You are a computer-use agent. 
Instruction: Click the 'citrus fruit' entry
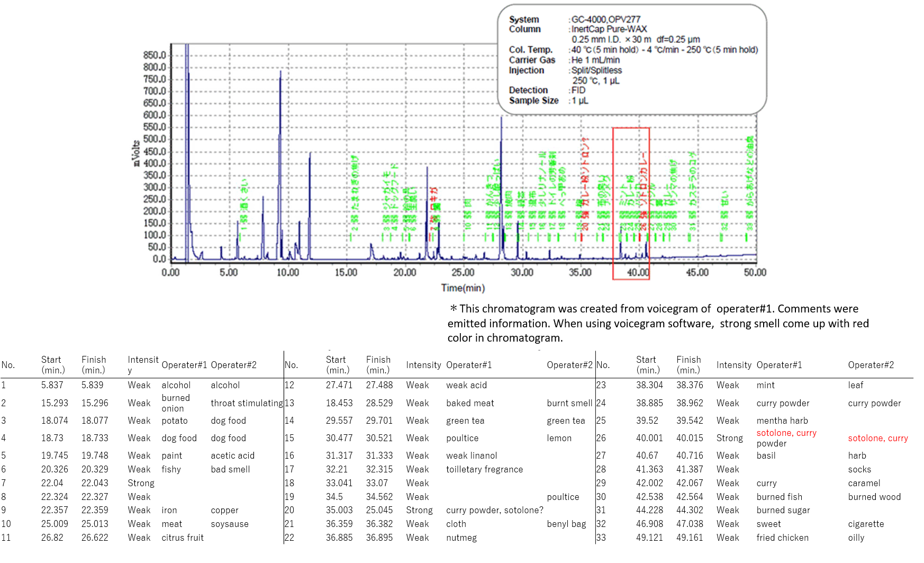(x=182, y=538)
